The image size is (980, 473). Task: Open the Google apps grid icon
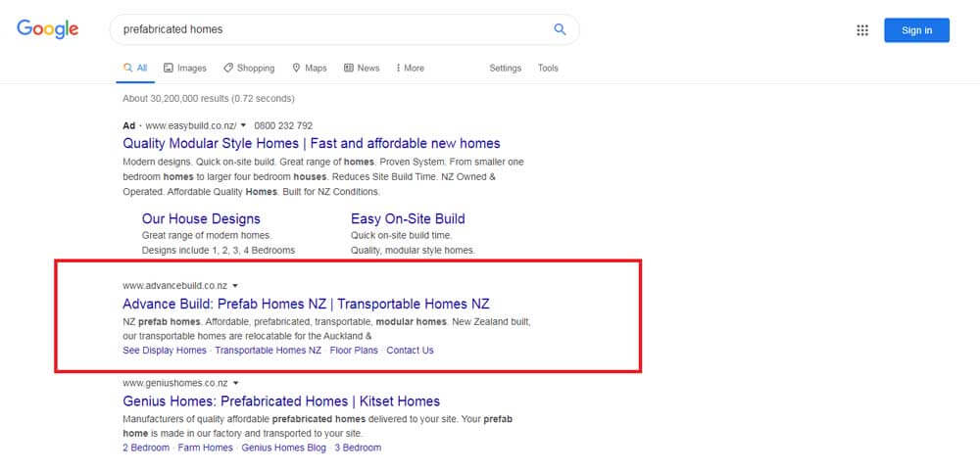862,30
